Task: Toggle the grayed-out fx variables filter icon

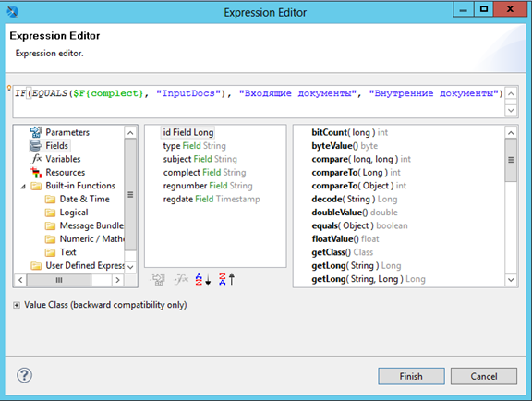Action: 181,279
